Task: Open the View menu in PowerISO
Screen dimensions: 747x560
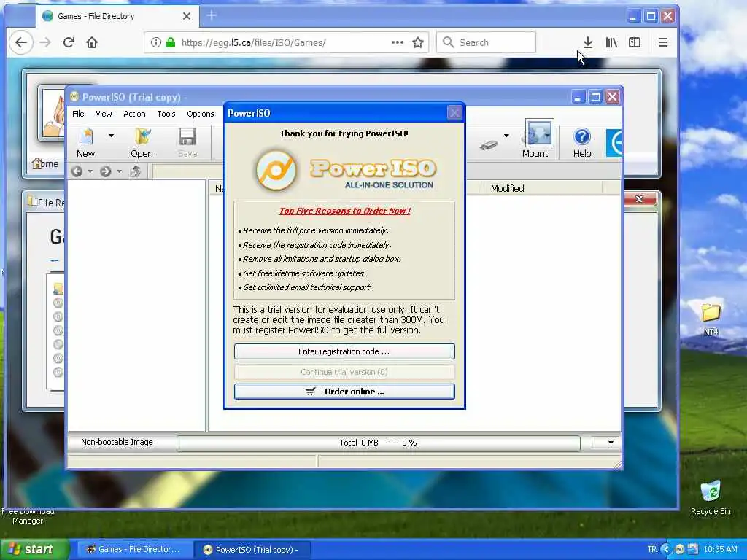Action: coord(104,114)
